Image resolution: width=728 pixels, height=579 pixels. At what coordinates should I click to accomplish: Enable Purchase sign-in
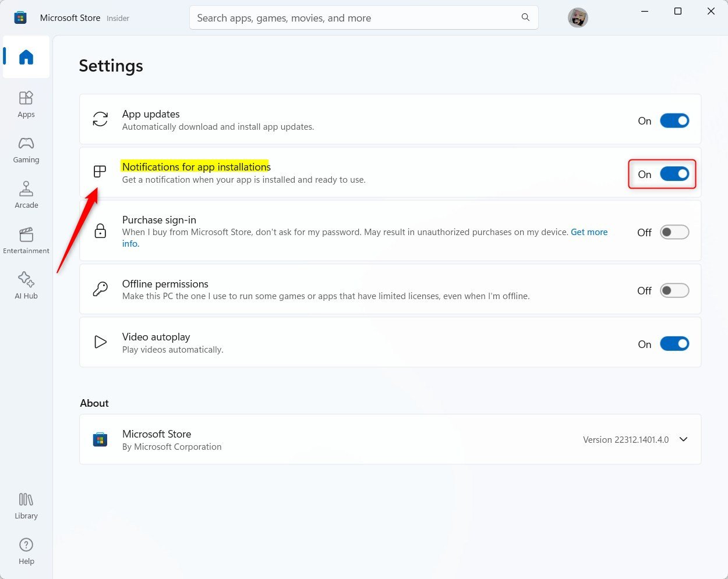tap(674, 232)
